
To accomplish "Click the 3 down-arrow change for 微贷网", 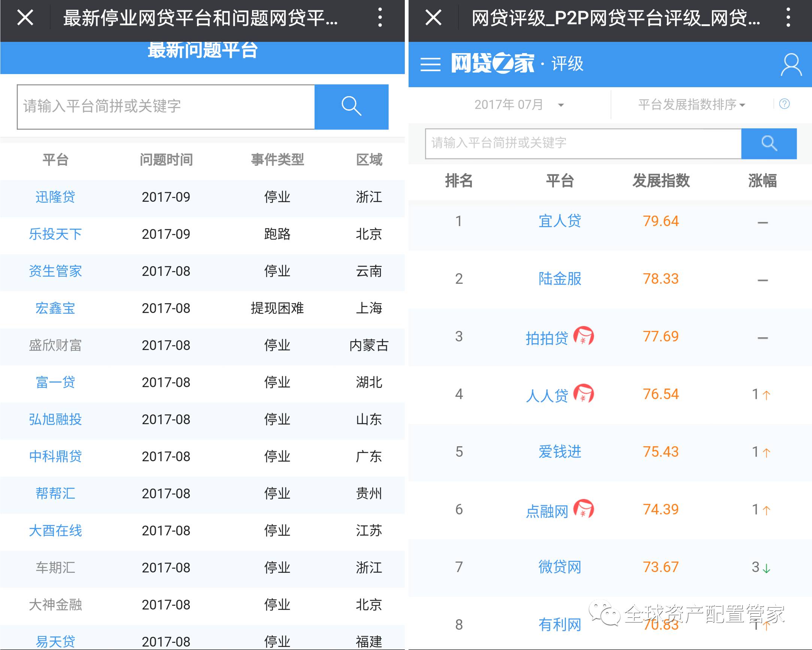I will 761,567.
